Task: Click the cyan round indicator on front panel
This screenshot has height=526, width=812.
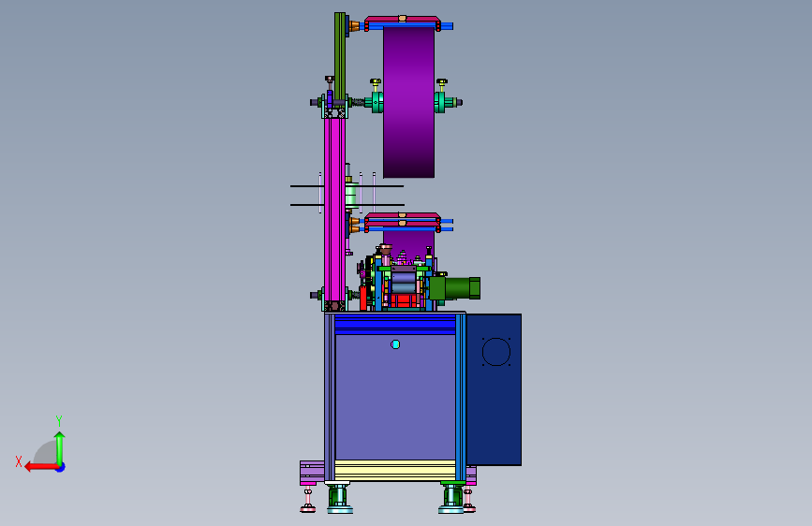Action: [x=395, y=344]
